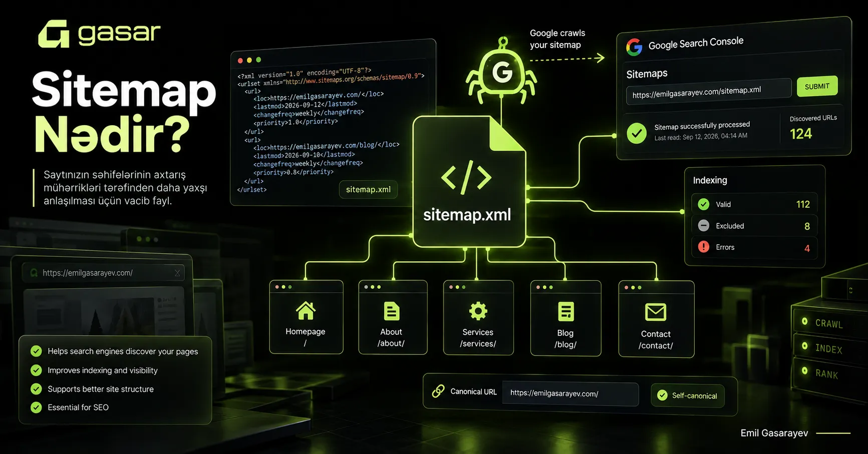Viewport: 868px width, 454px height.
Task: Click the Homepage house icon
Action: 306,310
